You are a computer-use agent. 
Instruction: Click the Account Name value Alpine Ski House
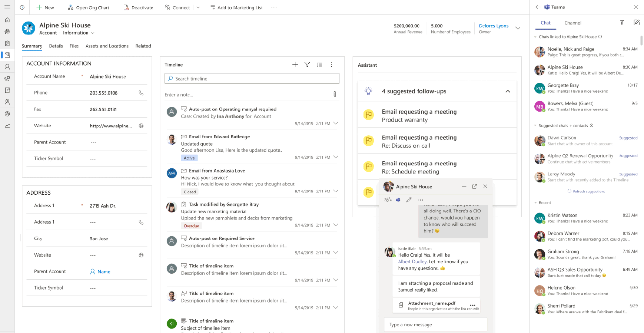[x=108, y=76]
